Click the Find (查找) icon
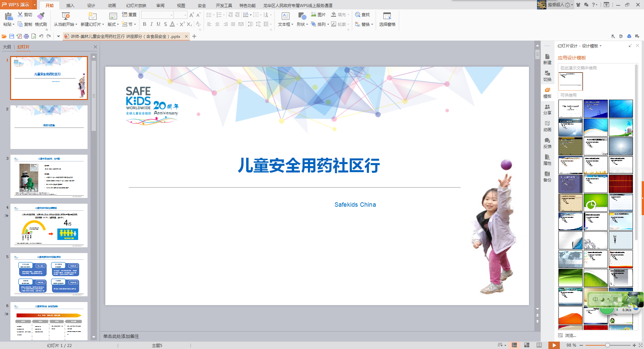 tap(358, 15)
